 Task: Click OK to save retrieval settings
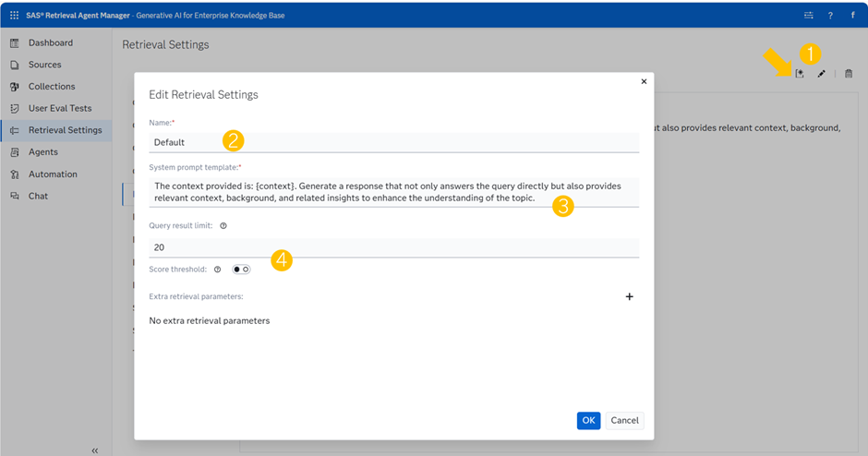pos(588,420)
